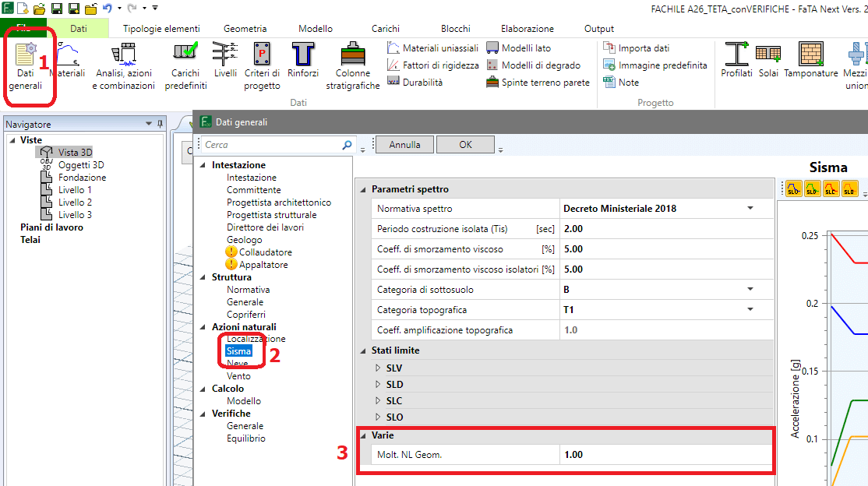Open Modelli di degrado

[x=533, y=65]
